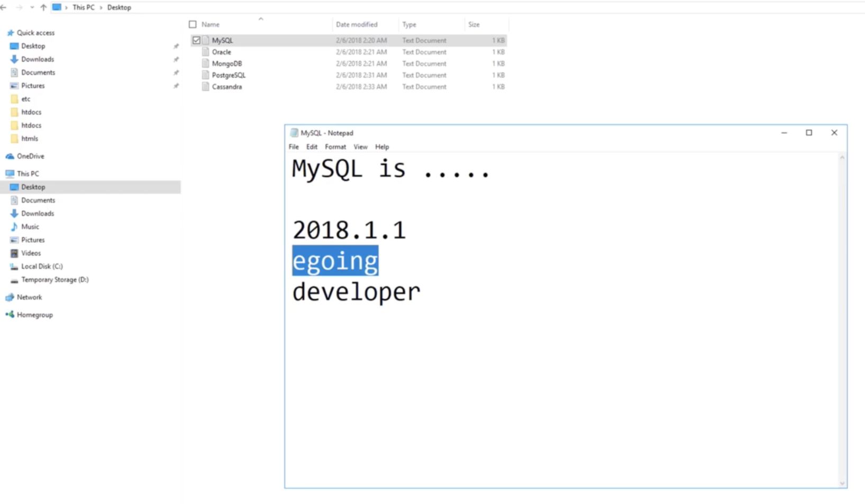The image size is (865, 504).
Task: Sort files by Type column
Action: click(409, 24)
